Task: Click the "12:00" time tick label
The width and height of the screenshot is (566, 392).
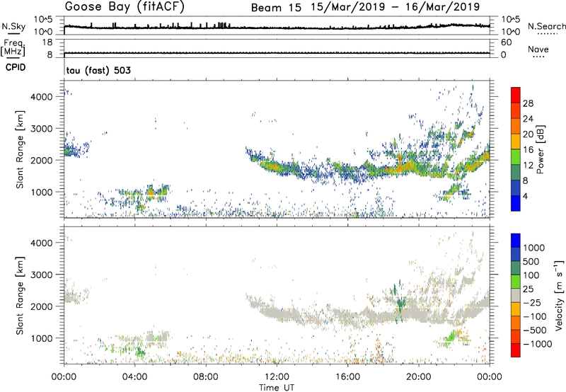Action: click(x=277, y=377)
